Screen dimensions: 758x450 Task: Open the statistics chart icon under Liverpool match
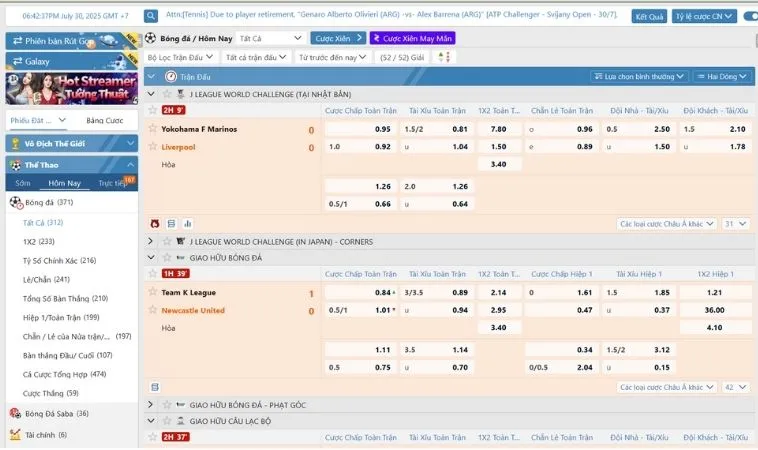[188, 223]
